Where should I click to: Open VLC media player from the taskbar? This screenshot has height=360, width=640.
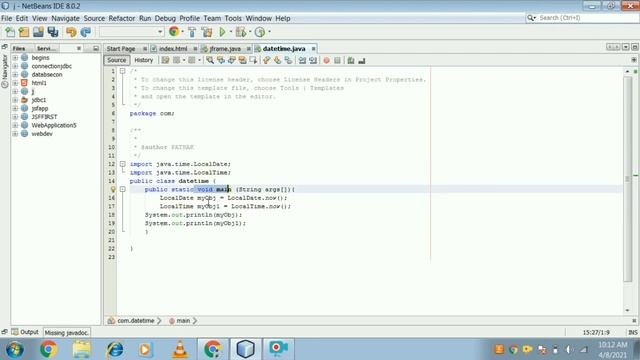[x=180, y=349]
